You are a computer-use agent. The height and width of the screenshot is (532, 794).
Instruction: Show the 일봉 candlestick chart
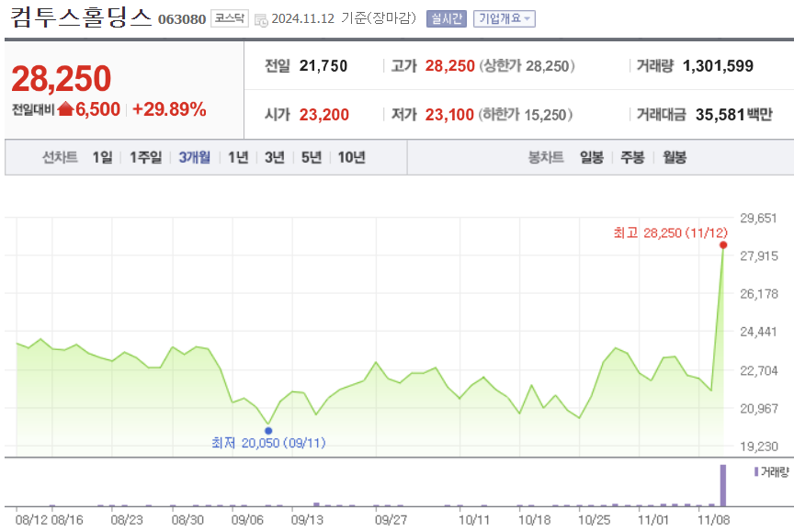tap(592, 157)
